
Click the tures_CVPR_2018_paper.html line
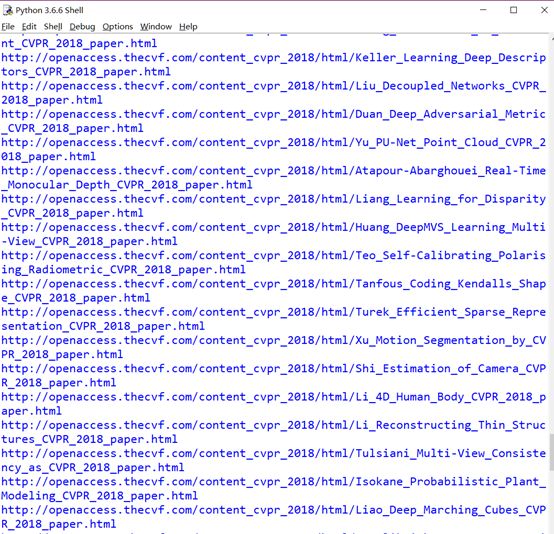89,439
